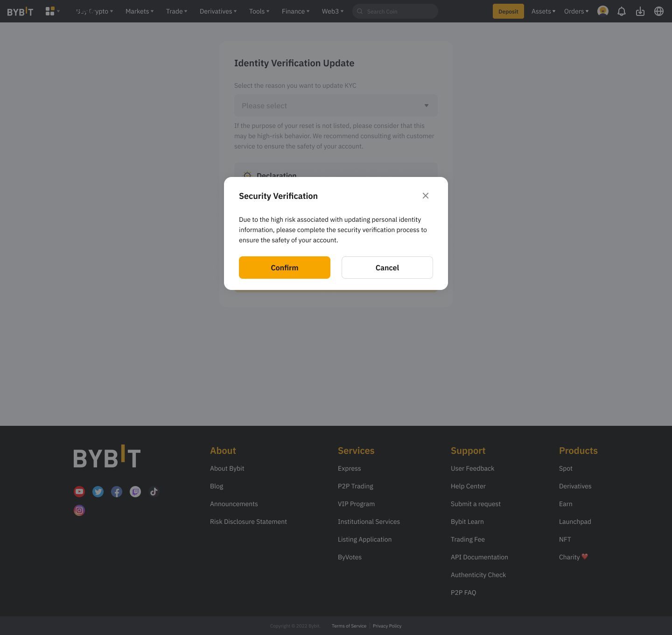Click the yellow Deposit button
This screenshot has width=672, height=635.
(508, 11)
